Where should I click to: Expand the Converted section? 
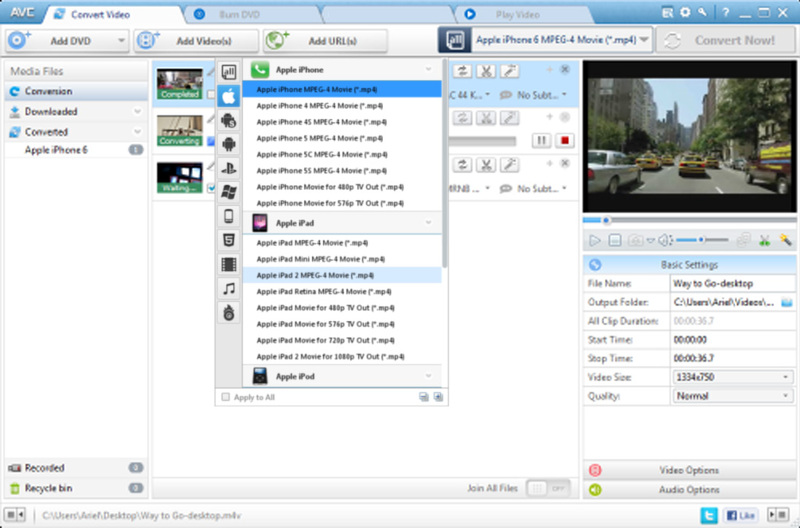coord(137,132)
